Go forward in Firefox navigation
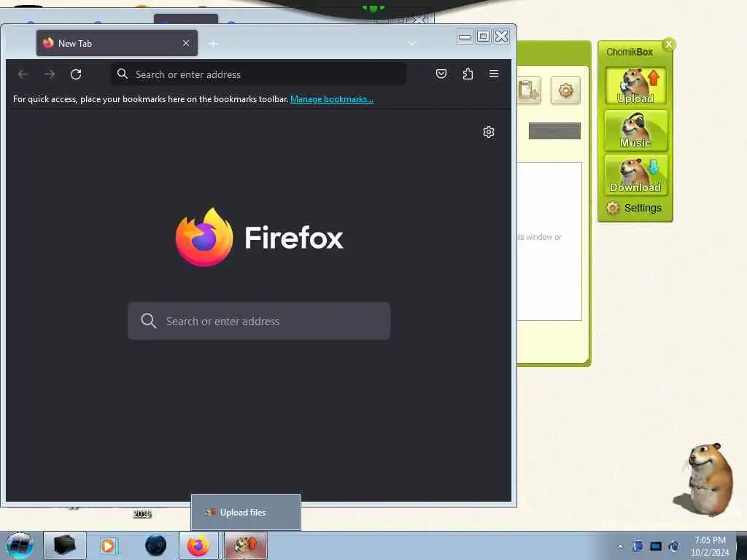This screenshot has width=747, height=560. pos(50,74)
